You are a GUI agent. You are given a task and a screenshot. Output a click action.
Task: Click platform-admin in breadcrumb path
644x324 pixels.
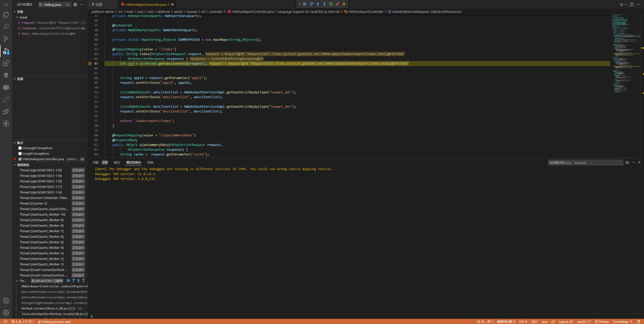point(103,12)
